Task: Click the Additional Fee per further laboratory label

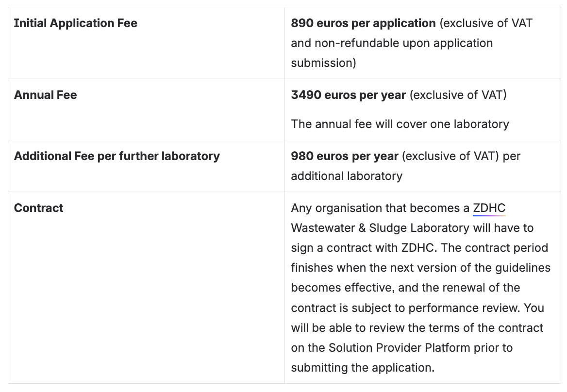Action: [x=117, y=156]
